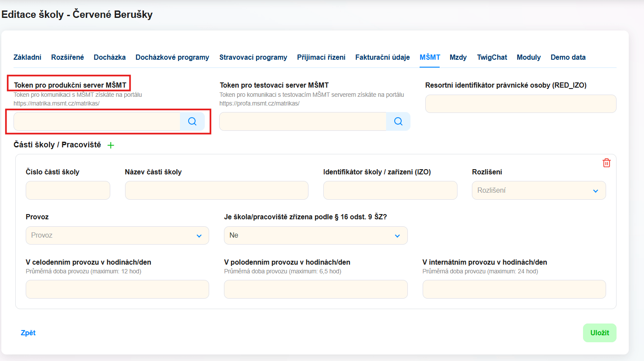
Task: Delete school part using trash icon
Action: tap(606, 163)
